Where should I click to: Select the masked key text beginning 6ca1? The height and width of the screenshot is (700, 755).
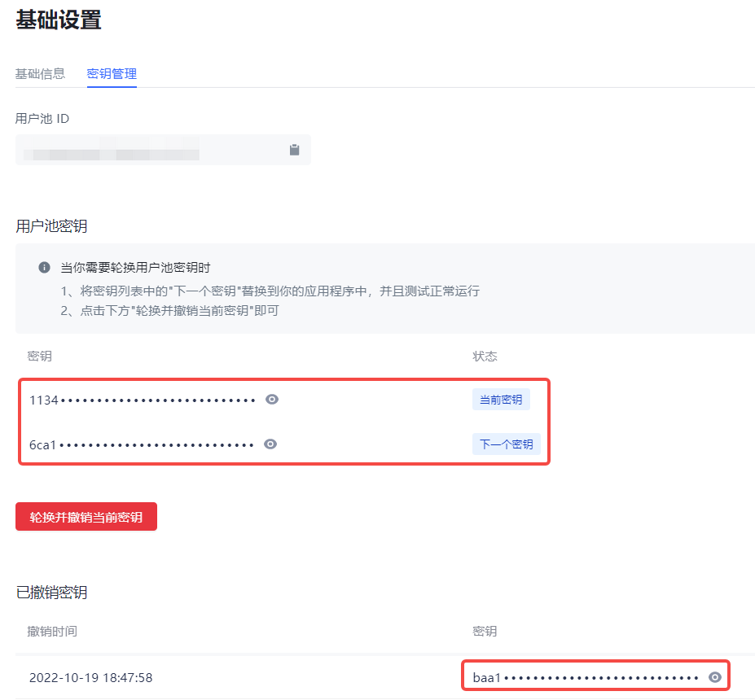click(142, 444)
